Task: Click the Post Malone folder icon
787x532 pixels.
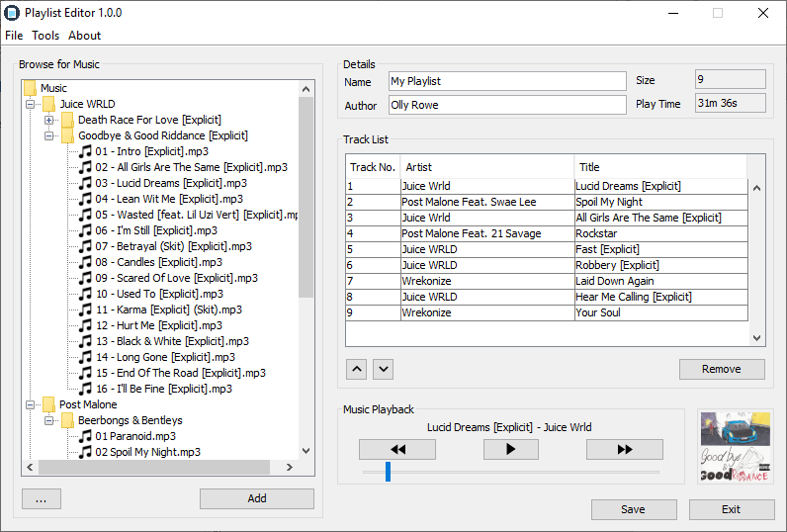Action: pos(48,404)
